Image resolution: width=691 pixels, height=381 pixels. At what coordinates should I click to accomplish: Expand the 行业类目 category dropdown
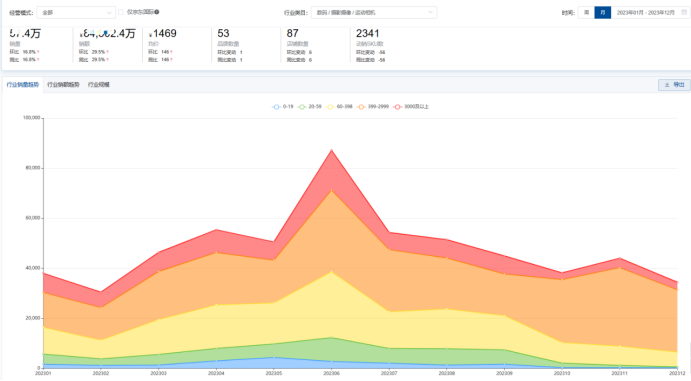(374, 13)
